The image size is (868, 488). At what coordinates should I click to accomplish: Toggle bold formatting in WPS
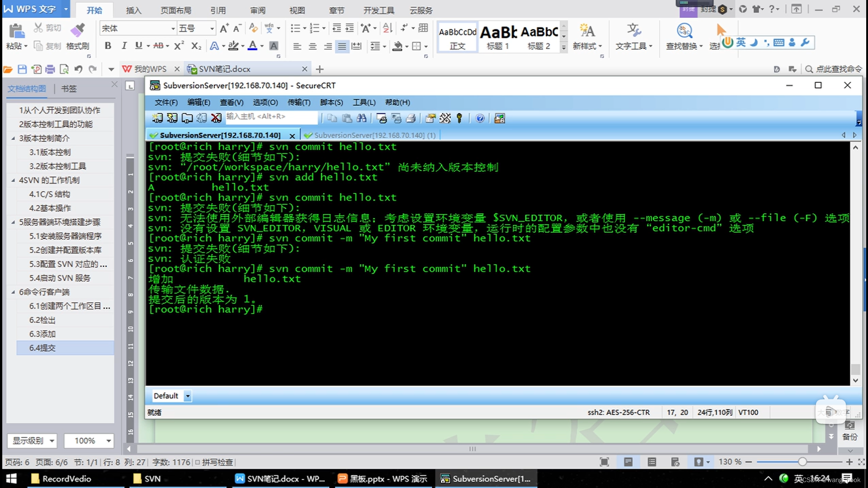pos(108,46)
